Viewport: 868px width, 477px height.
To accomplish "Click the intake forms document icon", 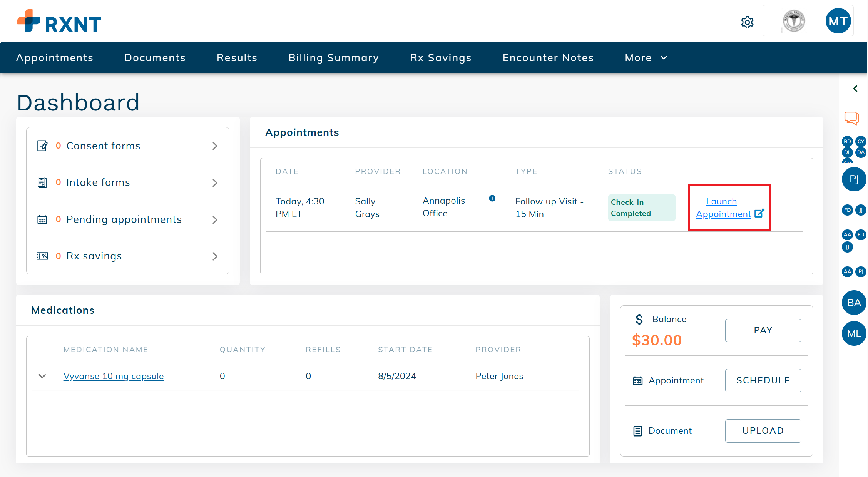I will pyautogui.click(x=42, y=182).
